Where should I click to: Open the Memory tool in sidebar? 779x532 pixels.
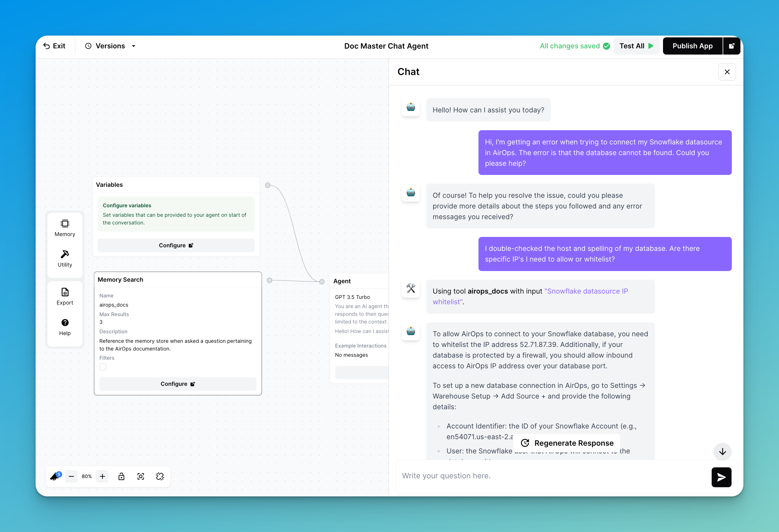click(65, 228)
